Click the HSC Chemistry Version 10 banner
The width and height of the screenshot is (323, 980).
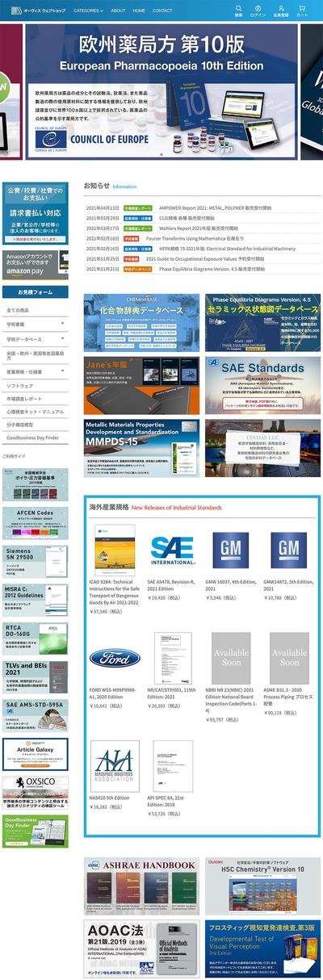click(262, 886)
